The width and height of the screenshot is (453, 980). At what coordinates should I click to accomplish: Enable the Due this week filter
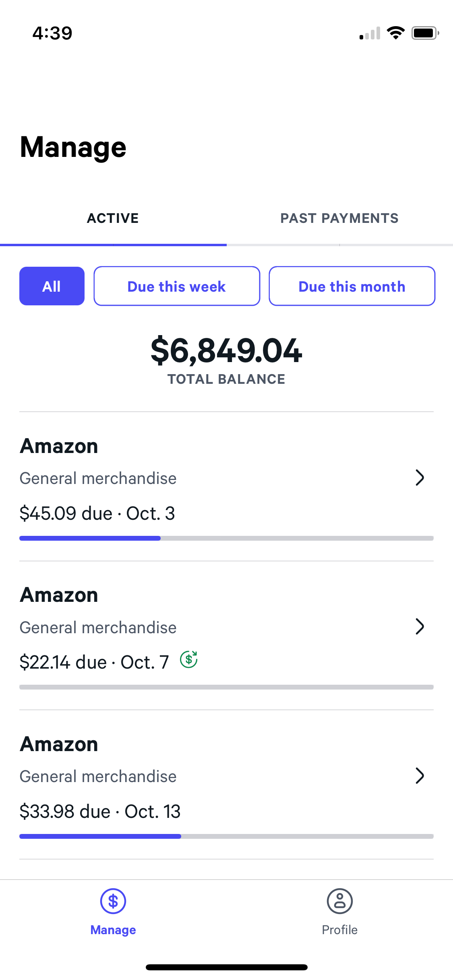(176, 286)
